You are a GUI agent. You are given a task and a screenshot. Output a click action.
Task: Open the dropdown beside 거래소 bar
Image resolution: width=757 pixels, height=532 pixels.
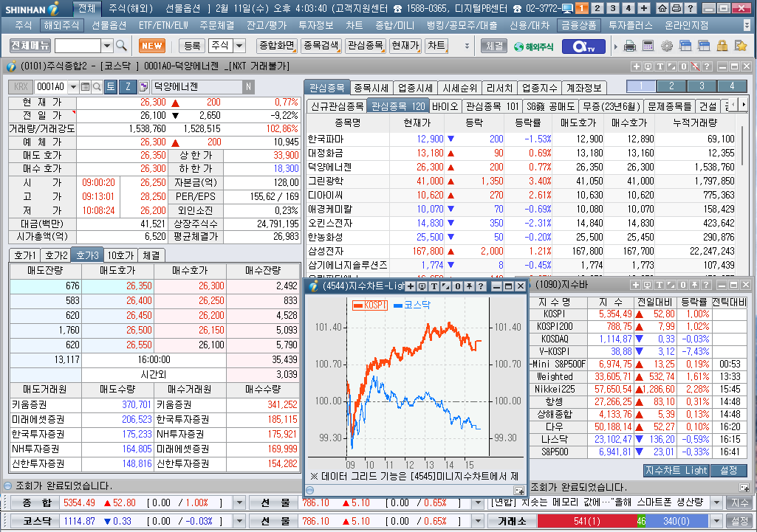click(717, 522)
